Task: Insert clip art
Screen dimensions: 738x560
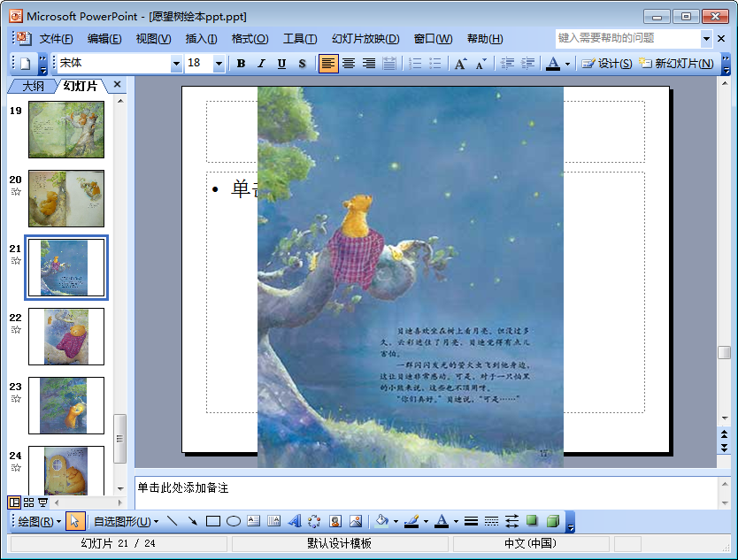Action: pos(335,521)
